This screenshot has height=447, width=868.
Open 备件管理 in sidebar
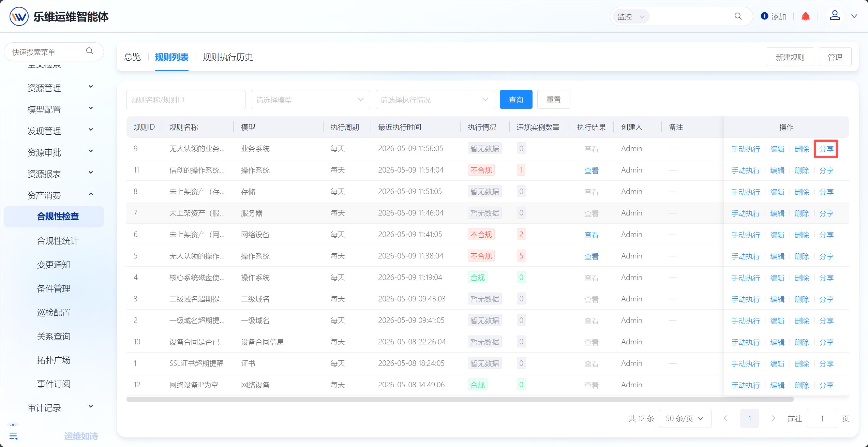click(54, 288)
